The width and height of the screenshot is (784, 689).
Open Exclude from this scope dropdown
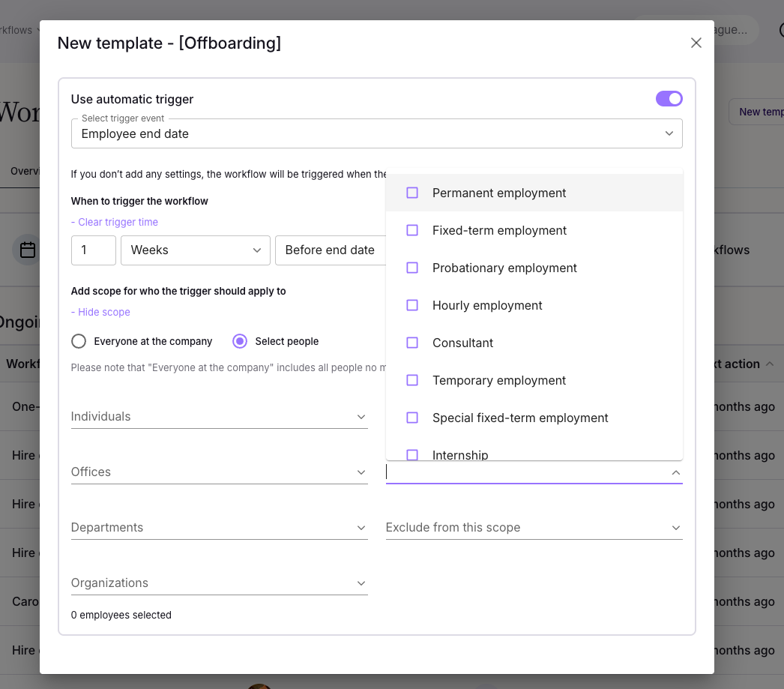click(x=534, y=527)
